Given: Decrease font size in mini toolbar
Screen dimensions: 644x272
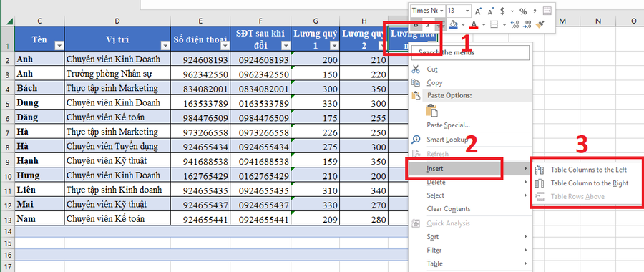Looking at the screenshot, I should pyautogui.click(x=490, y=11).
